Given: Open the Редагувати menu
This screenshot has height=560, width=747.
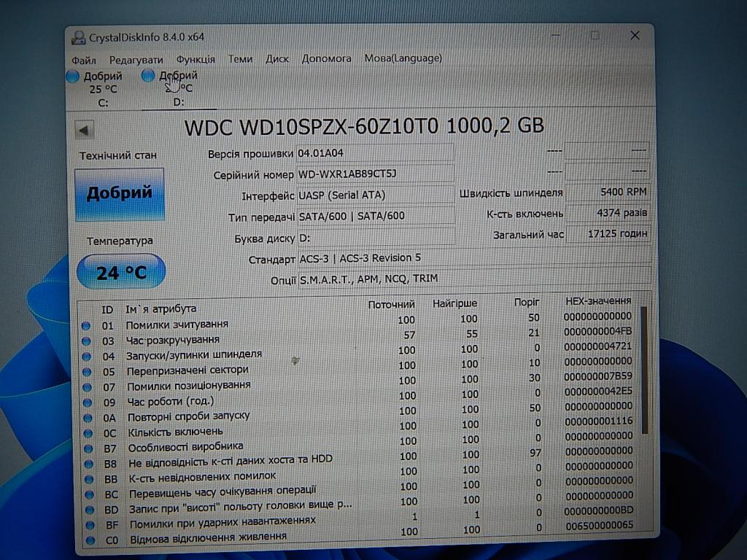Looking at the screenshot, I should 136,60.
